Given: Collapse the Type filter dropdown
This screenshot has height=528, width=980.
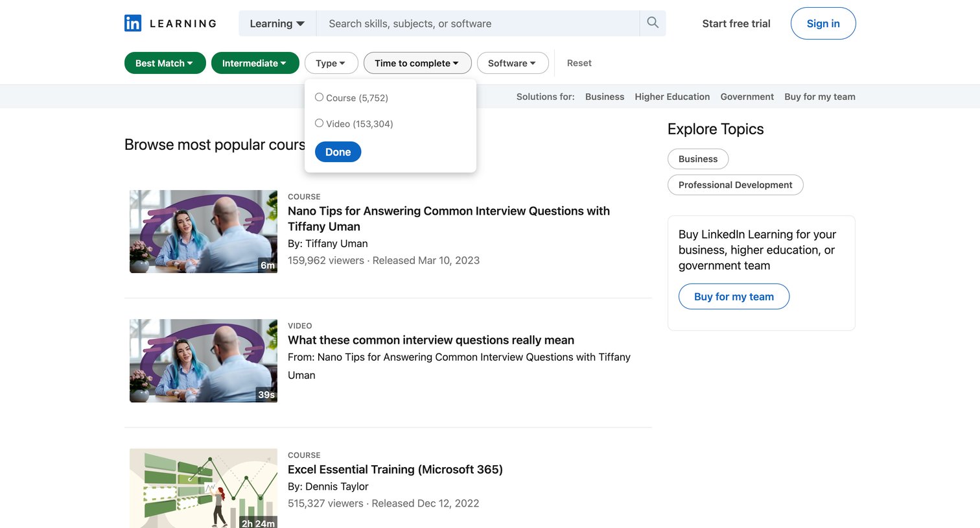Looking at the screenshot, I should point(331,63).
